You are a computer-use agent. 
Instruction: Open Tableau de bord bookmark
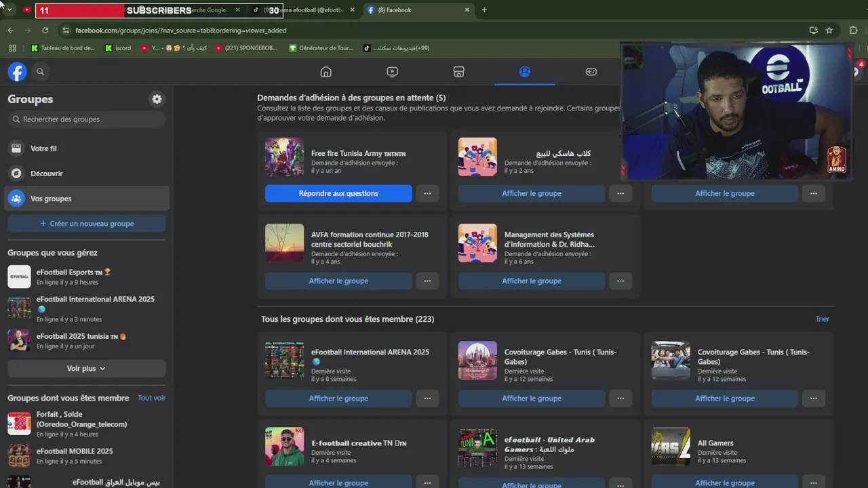(62, 48)
